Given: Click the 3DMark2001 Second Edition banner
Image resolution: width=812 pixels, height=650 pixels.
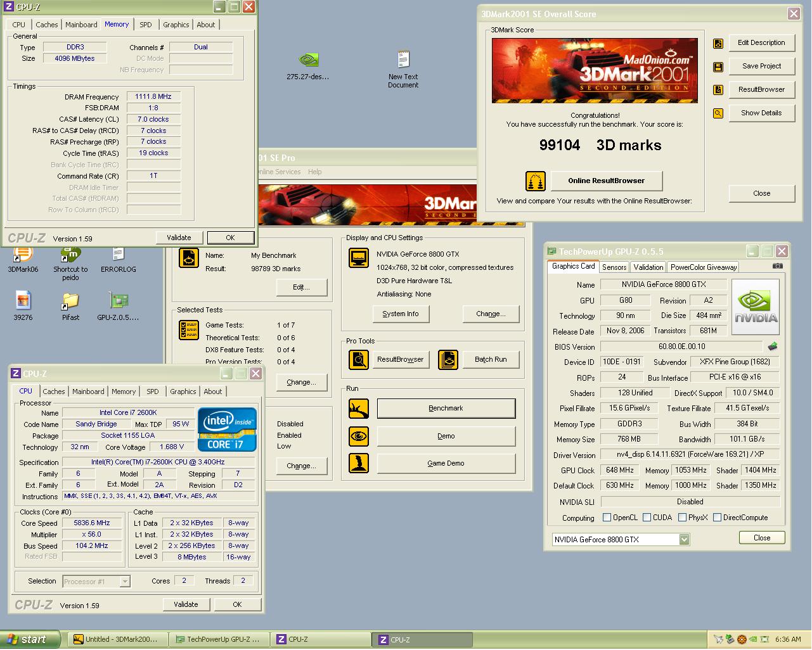Looking at the screenshot, I should (595, 70).
